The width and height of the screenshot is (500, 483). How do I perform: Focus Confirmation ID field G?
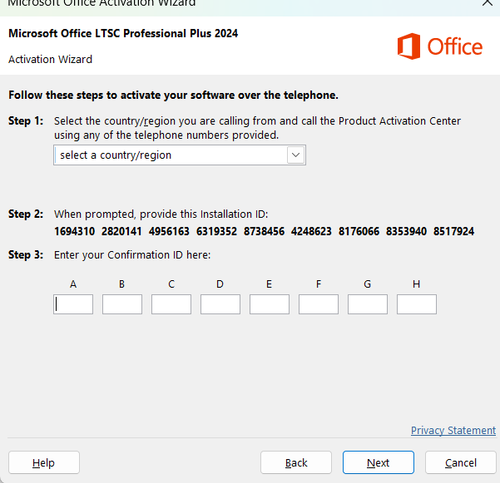click(368, 304)
